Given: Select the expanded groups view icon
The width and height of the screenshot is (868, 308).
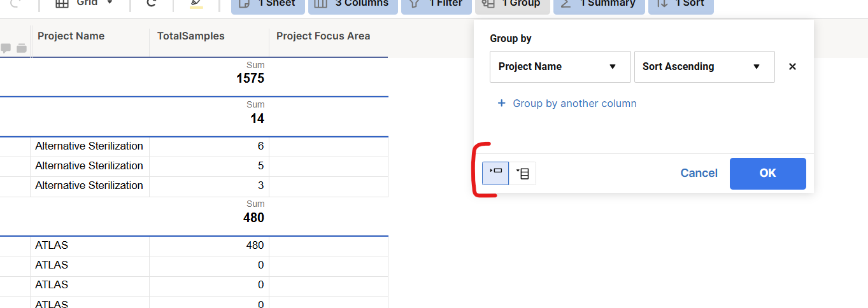Looking at the screenshot, I should tap(523, 173).
